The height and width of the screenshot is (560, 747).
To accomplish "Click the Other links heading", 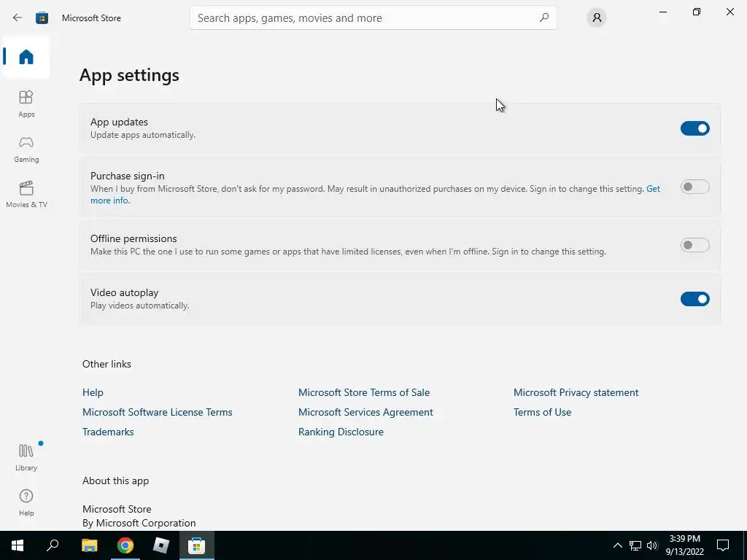I will 107,364.
